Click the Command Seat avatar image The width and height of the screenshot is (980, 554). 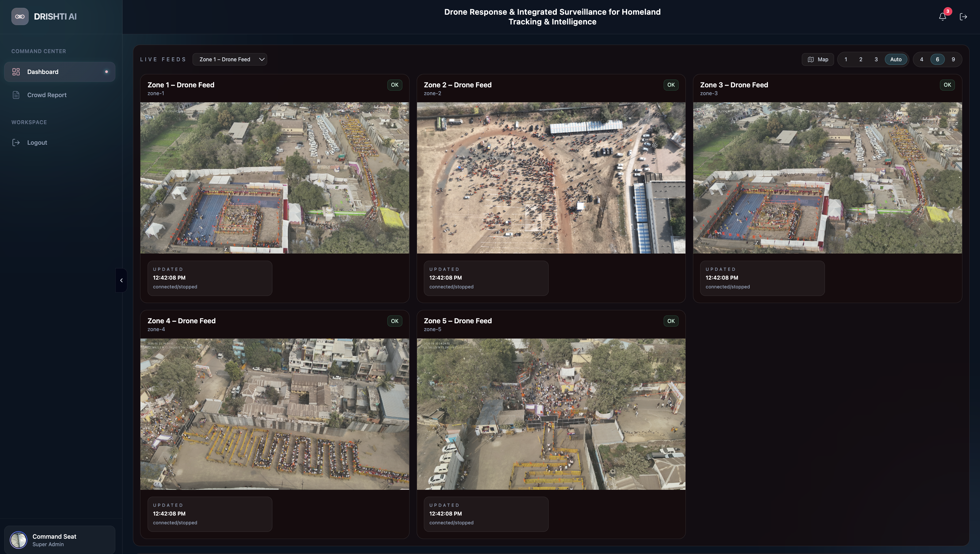coord(18,540)
